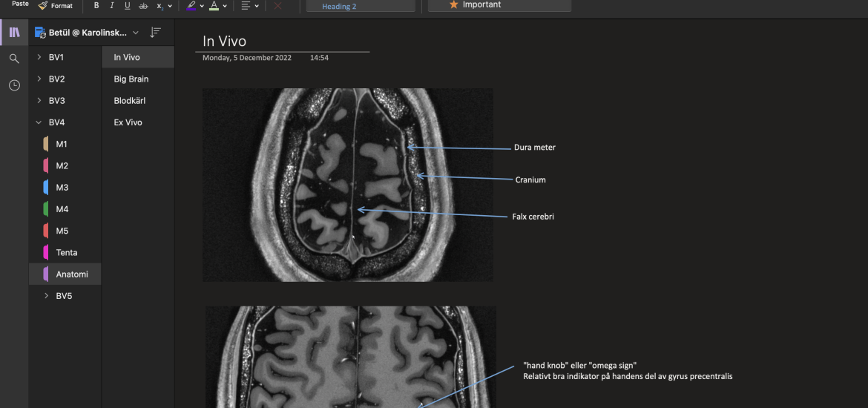Click the clear formatting X icon

pos(278,6)
